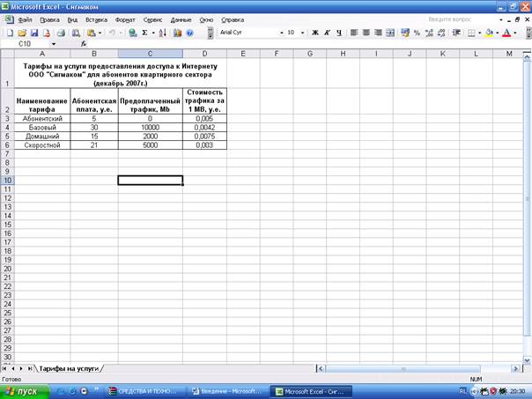Click the horizontal scrollbar thumb
532x399 pixels.
(x=403, y=368)
